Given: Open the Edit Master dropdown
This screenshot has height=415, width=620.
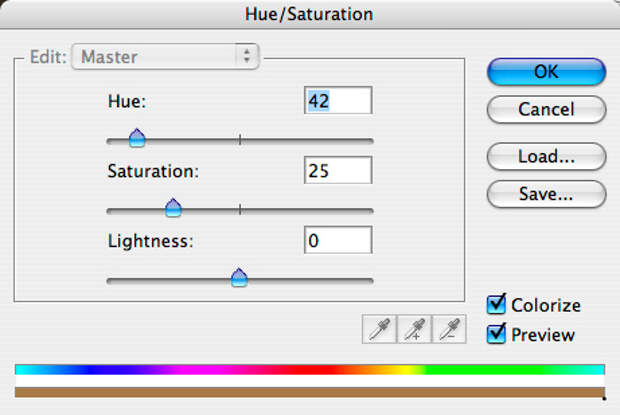Looking at the screenshot, I should point(165,57).
